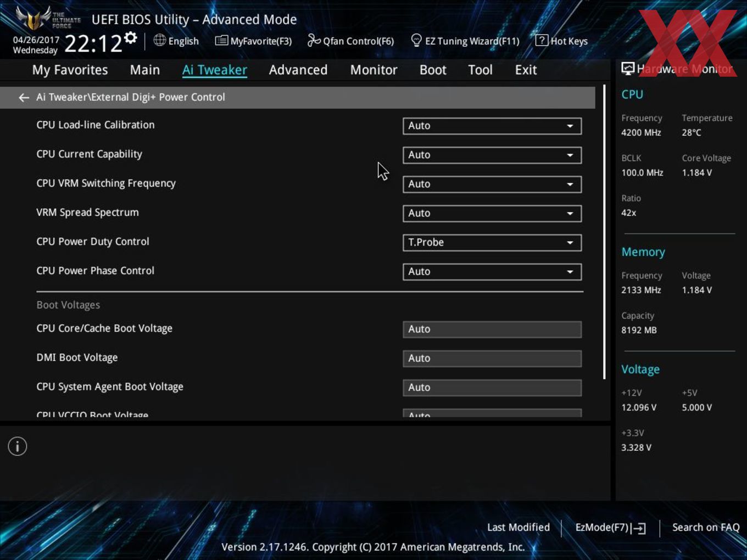Click the breadcrumb Ai Tweaker\External Digi+ Power Control
Image resolution: width=747 pixels, height=560 pixels.
pyautogui.click(x=131, y=97)
